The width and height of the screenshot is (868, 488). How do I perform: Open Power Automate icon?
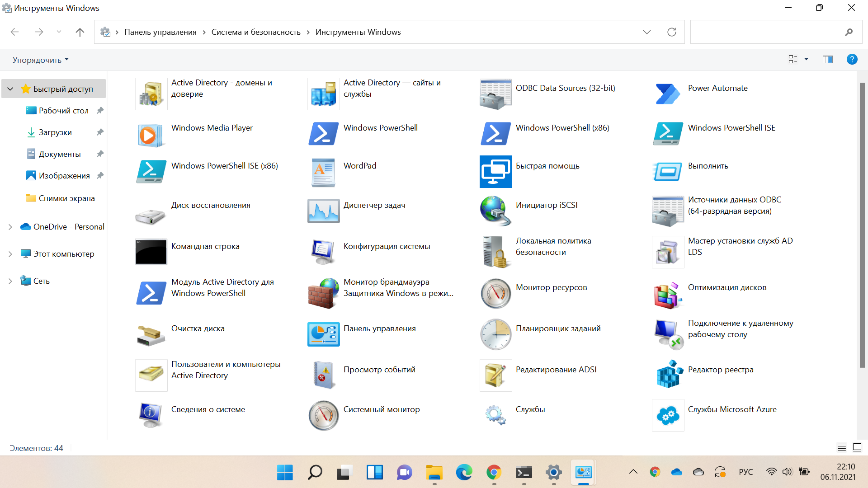668,94
